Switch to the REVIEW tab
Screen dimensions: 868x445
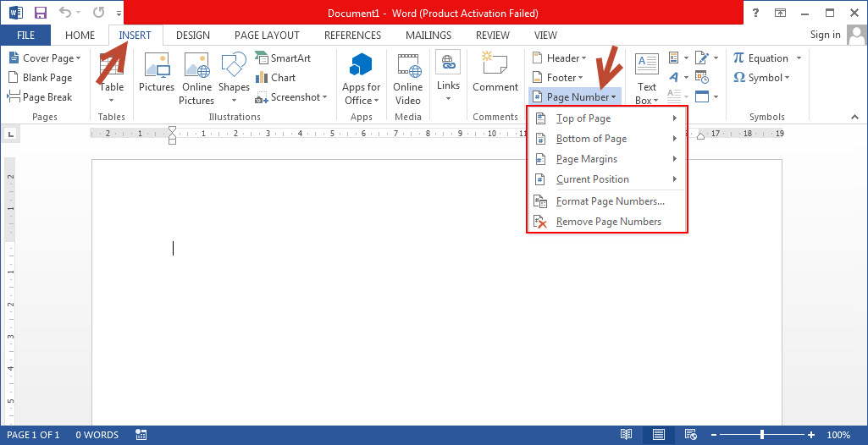(493, 35)
